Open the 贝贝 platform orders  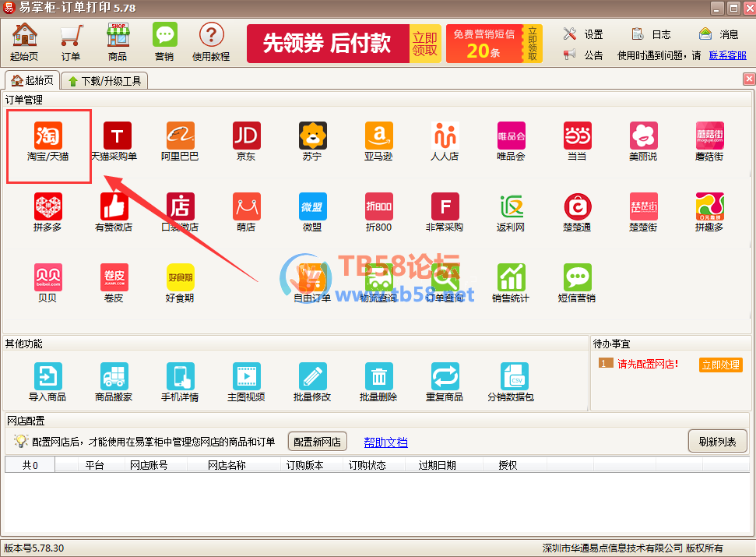(47, 283)
